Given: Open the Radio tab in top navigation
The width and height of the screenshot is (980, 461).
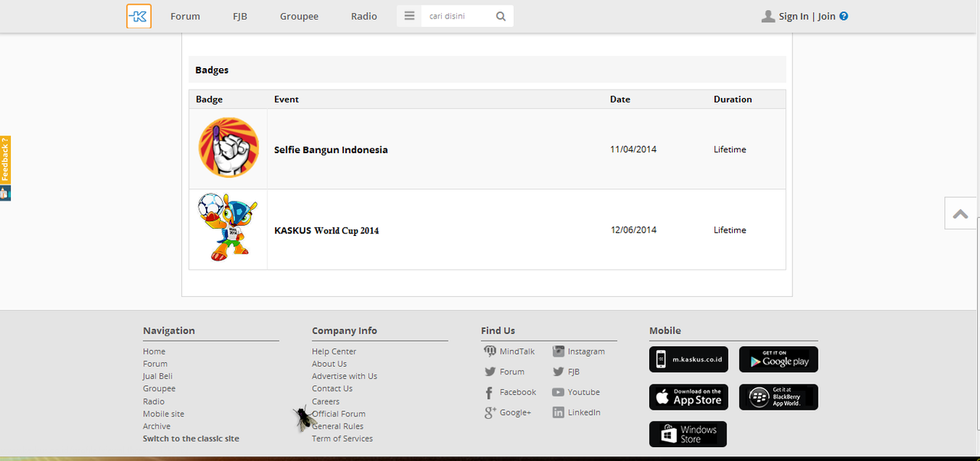Looking at the screenshot, I should pos(364,16).
